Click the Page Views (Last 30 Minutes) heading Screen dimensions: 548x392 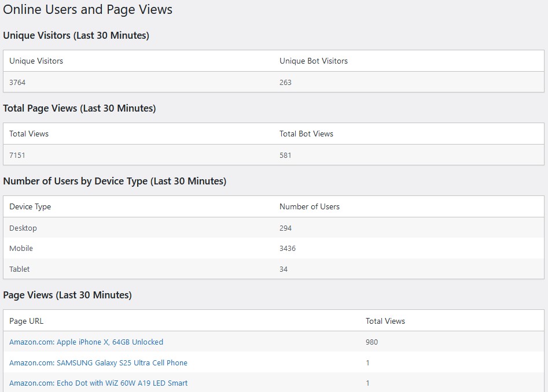coord(67,295)
